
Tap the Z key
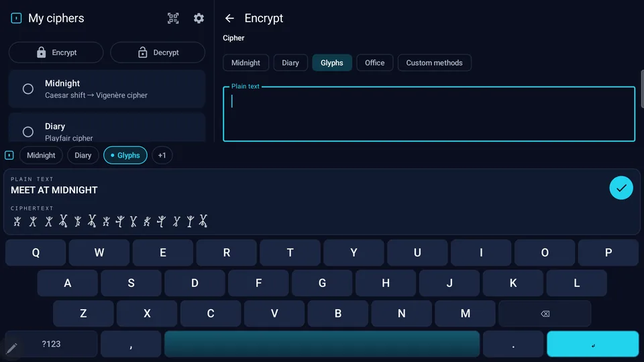tap(83, 314)
